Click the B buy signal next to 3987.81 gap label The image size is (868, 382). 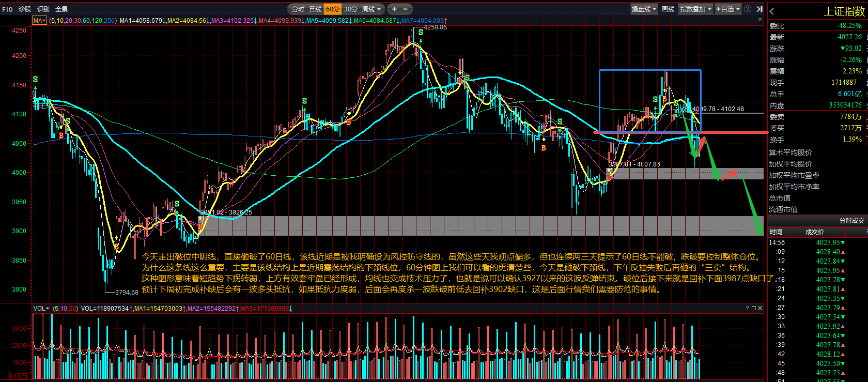coord(609,178)
